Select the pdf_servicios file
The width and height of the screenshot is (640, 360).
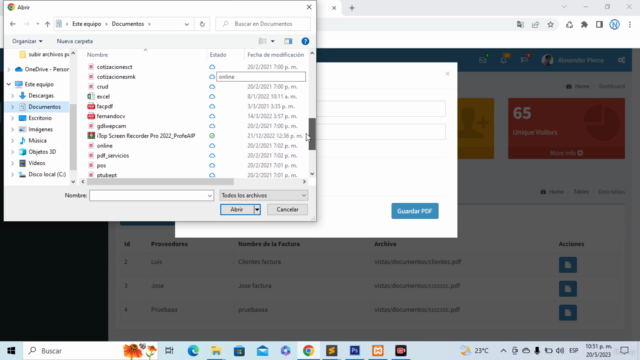coord(113,156)
